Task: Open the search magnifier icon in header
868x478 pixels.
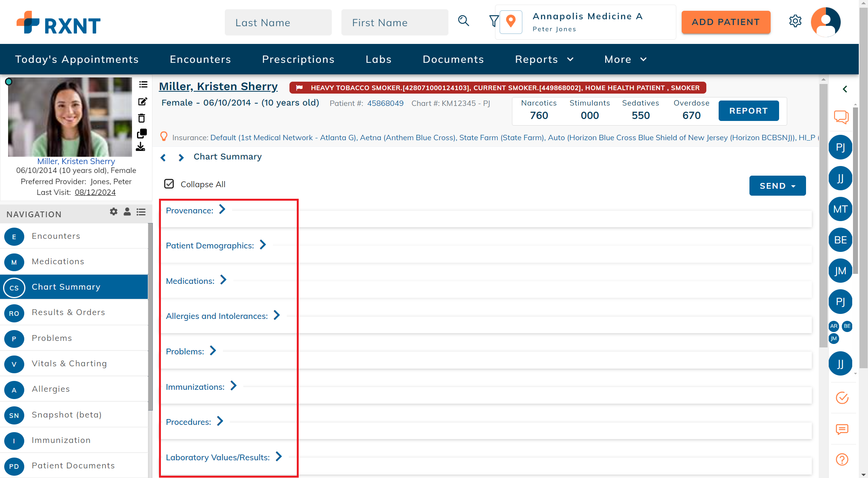Action: [x=463, y=21]
